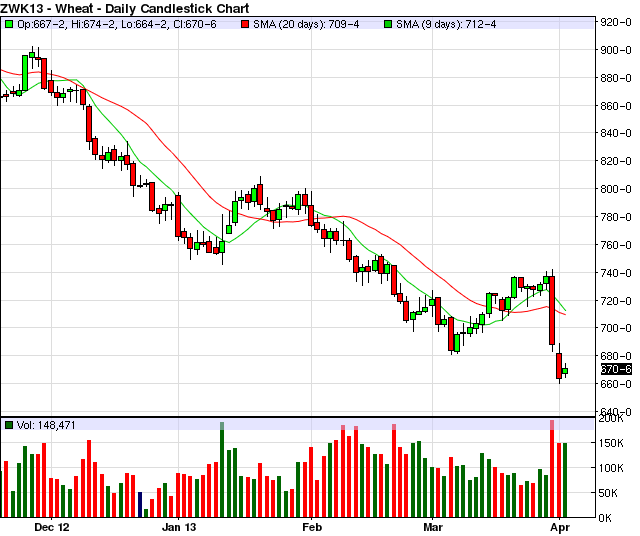Click the '820-0' price axis label

coord(616,161)
